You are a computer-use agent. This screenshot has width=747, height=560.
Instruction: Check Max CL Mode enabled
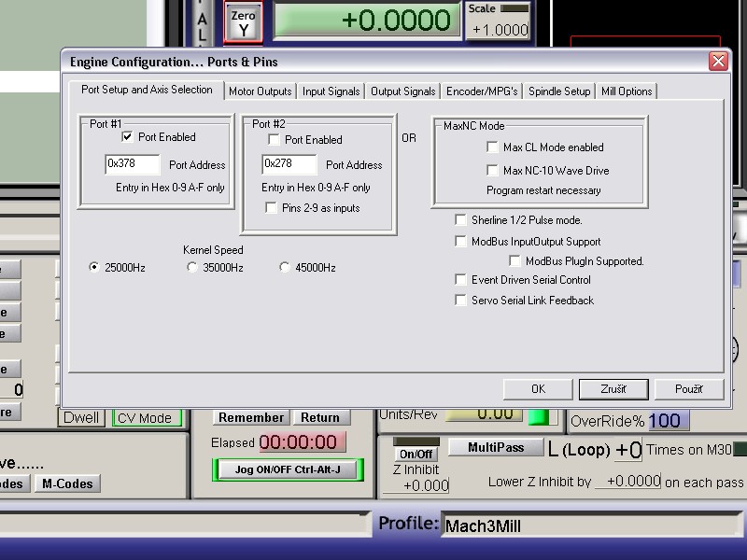pyautogui.click(x=492, y=147)
